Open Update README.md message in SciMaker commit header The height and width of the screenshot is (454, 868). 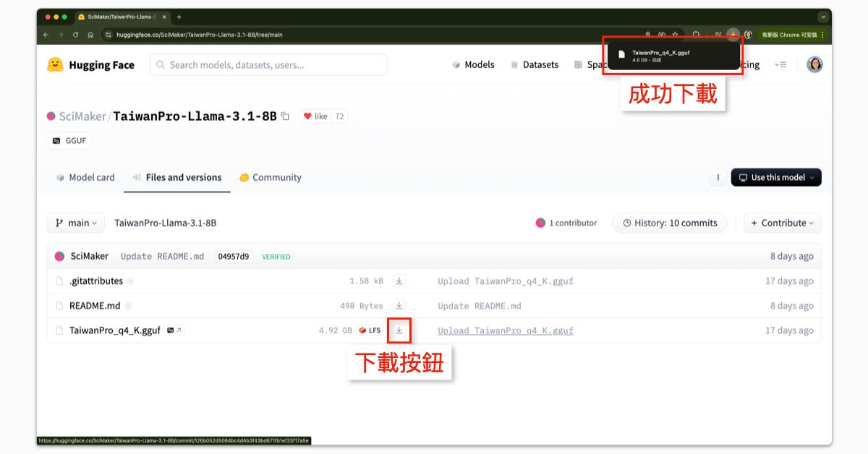click(163, 256)
